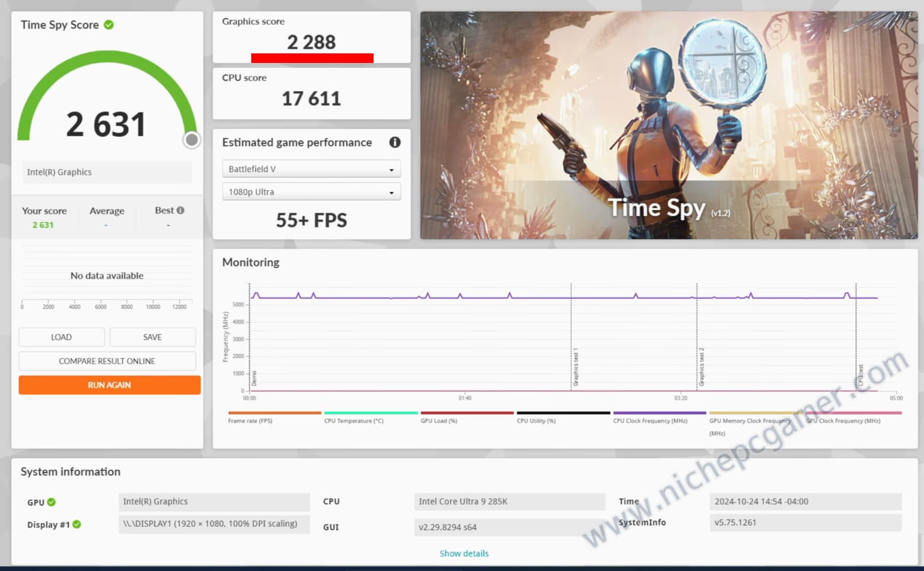Click the large 2 631 score number
The width and height of the screenshot is (924, 571).
pyautogui.click(x=106, y=125)
